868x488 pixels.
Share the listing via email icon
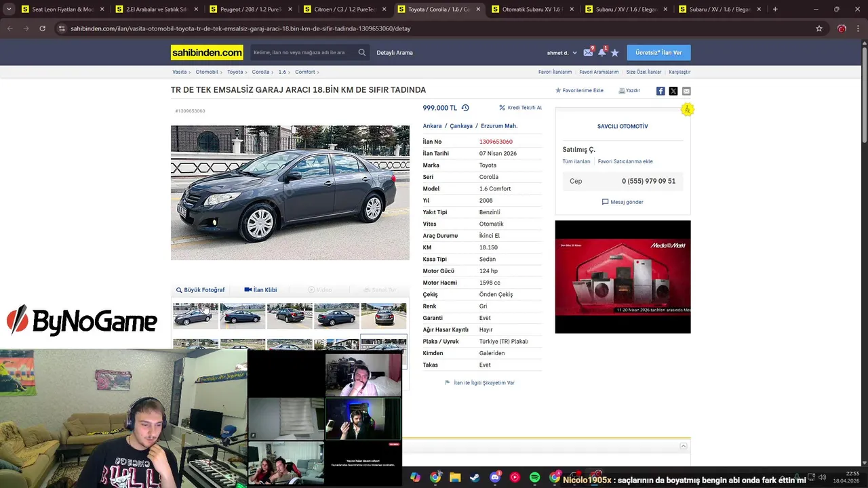tap(686, 91)
